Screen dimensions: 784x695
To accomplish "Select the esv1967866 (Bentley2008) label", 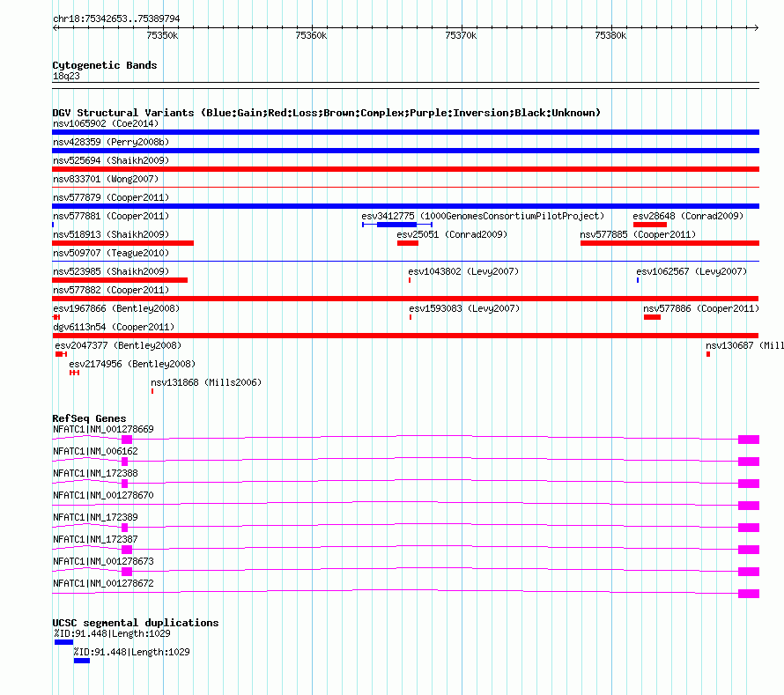I will coord(116,308).
